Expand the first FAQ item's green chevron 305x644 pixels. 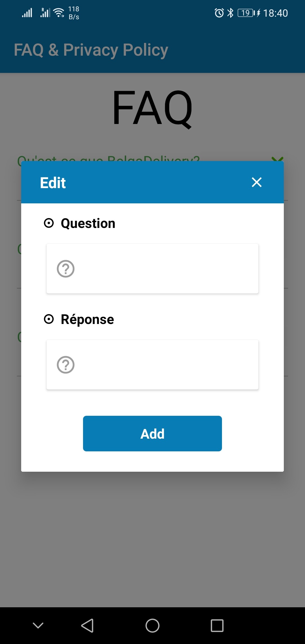(x=277, y=159)
